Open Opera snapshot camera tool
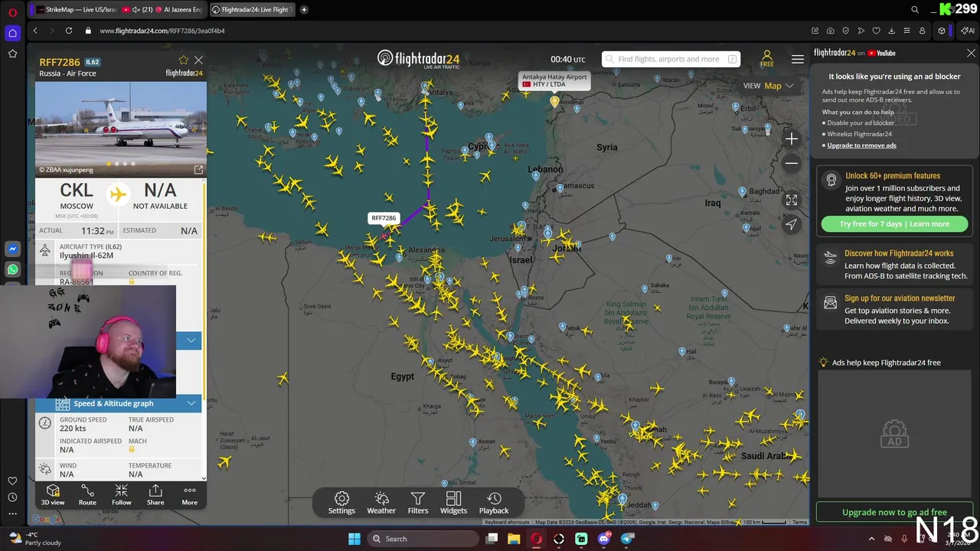This screenshot has width=980, height=551. (830, 31)
